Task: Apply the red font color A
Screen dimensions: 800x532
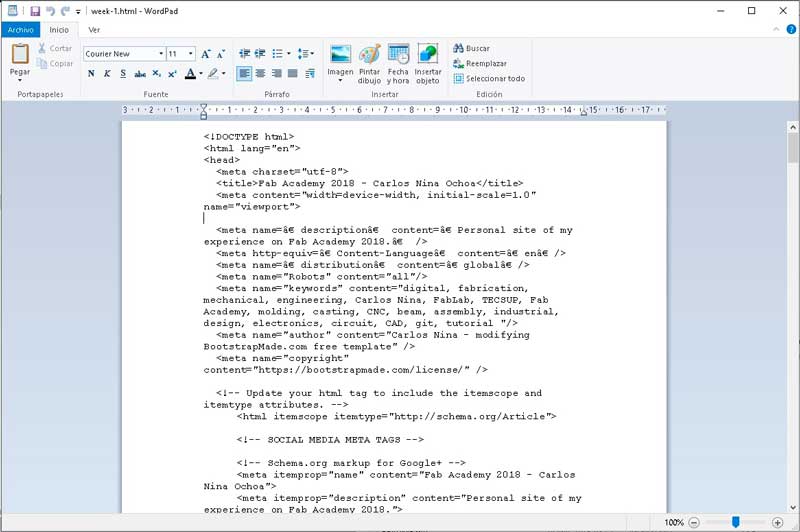Action: pos(190,73)
